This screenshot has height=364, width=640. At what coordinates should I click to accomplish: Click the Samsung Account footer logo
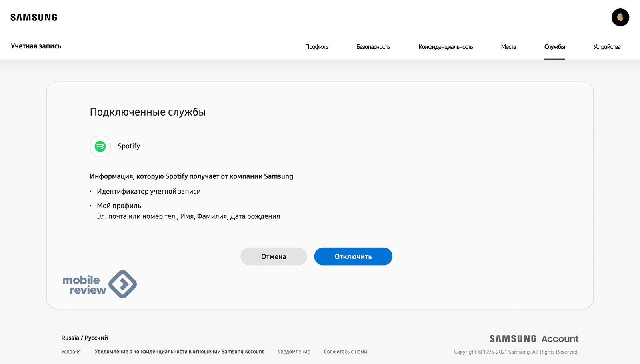pyautogui.click(x=534, y=339)
